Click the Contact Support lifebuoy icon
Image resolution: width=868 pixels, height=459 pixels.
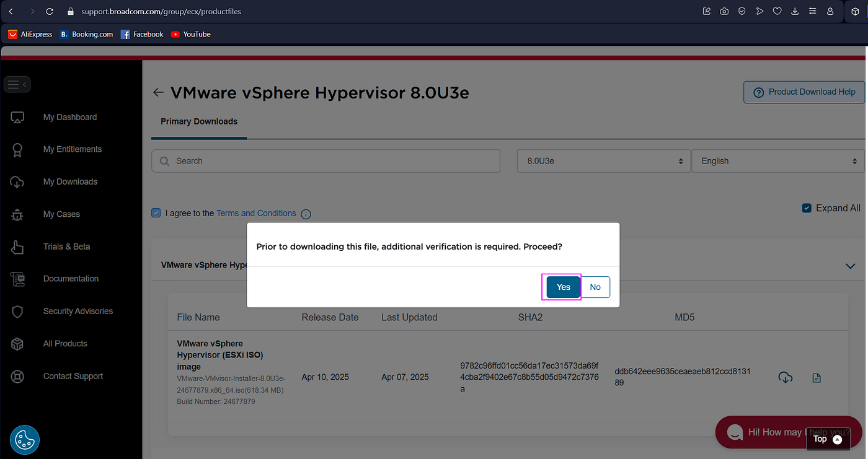coord(17,376)
